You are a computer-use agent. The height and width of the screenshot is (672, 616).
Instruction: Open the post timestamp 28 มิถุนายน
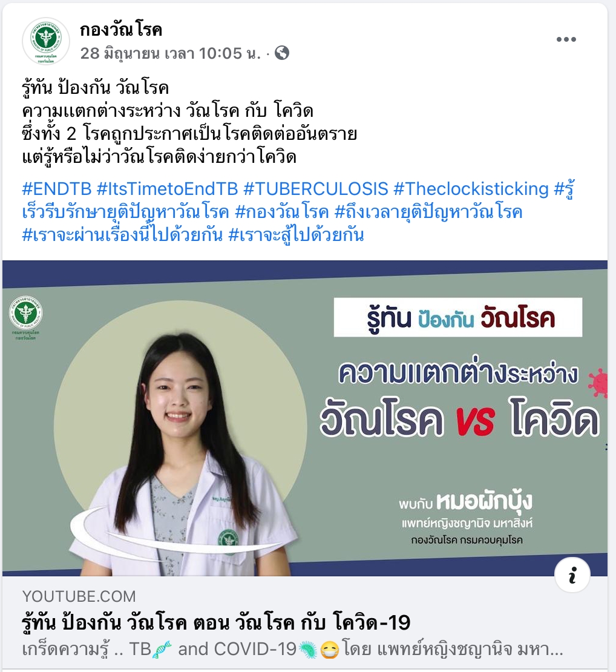[x=171, y=53]
